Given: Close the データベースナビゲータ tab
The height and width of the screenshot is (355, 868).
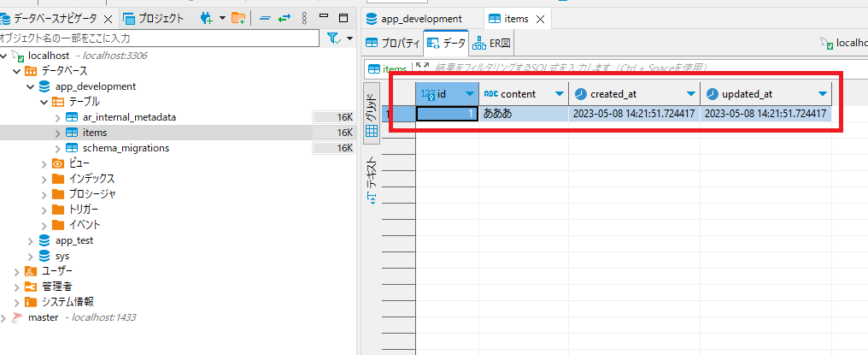Looking at the screenshot, I should [108, 19].
